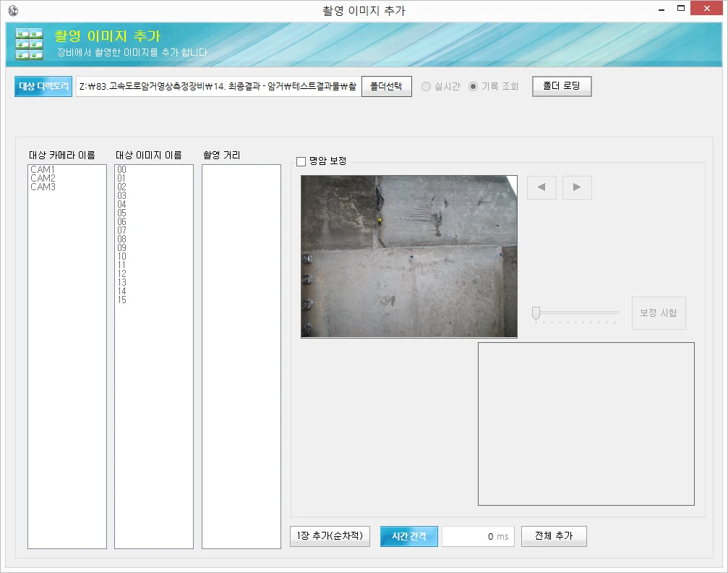Click the concrete surface preview image

coord(409,256)
